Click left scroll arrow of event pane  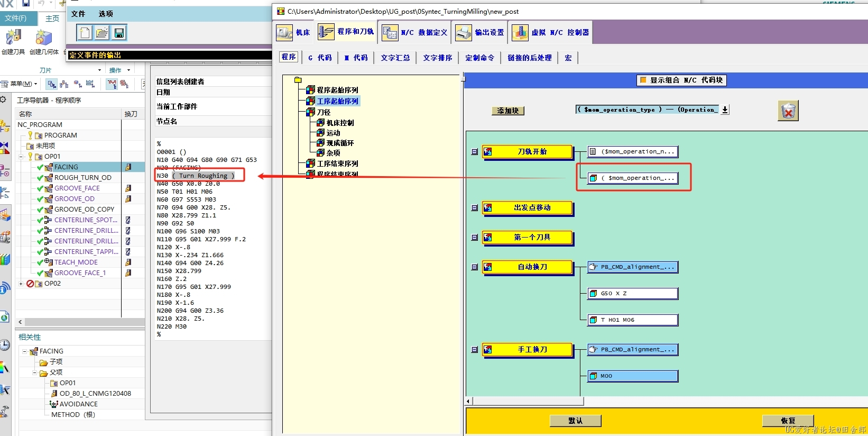[x=468, y=401]
